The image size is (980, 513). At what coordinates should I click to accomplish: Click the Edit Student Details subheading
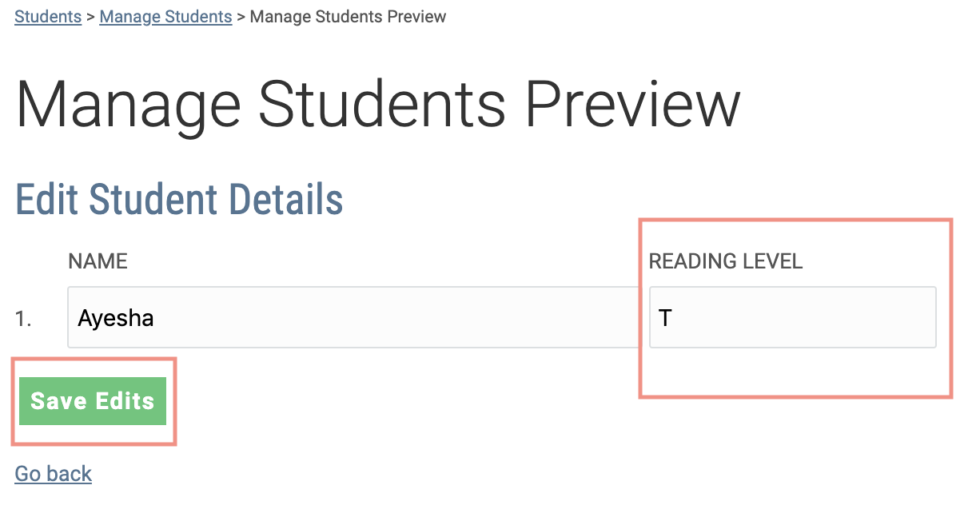coord(179,200)
